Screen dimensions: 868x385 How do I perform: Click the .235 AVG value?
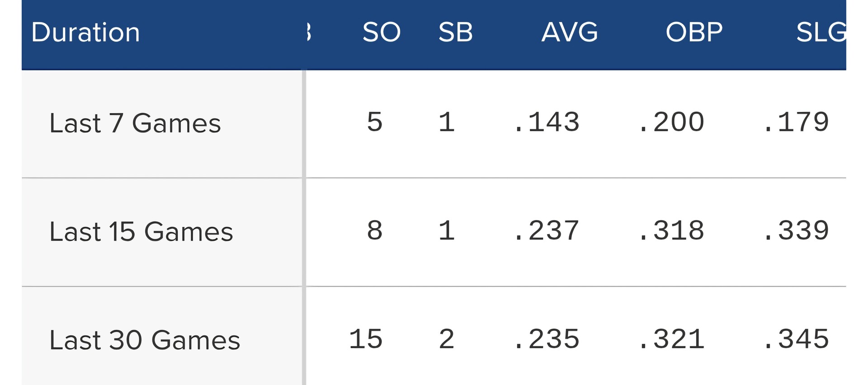tap(547, 339)
